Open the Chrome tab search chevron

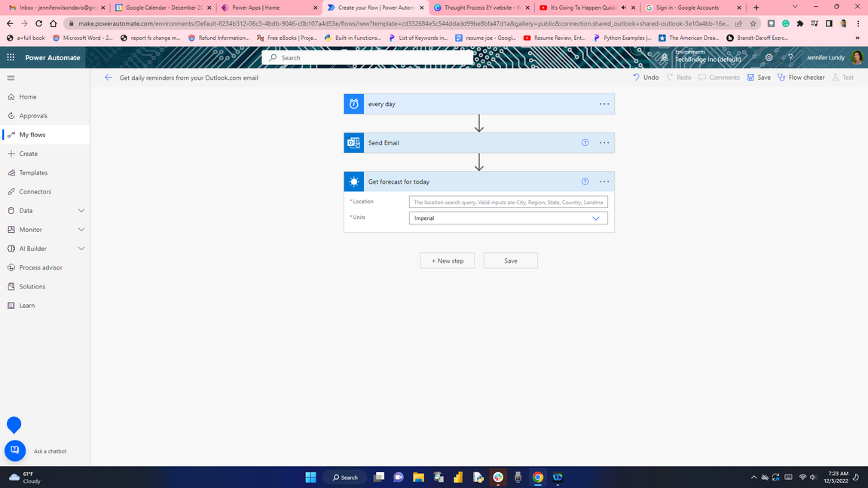coord(795,8)
